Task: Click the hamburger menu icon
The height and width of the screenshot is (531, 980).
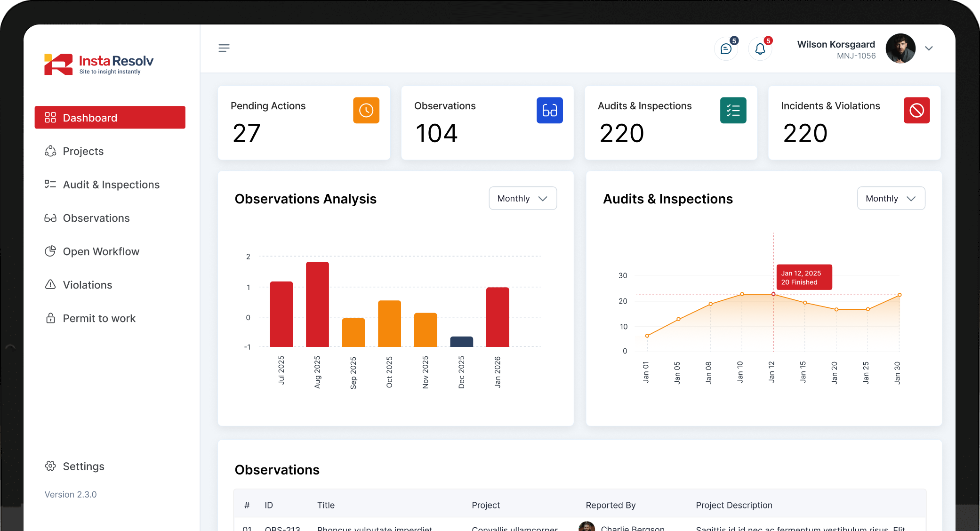Action: pyautogui.click(x=224, y=48)
